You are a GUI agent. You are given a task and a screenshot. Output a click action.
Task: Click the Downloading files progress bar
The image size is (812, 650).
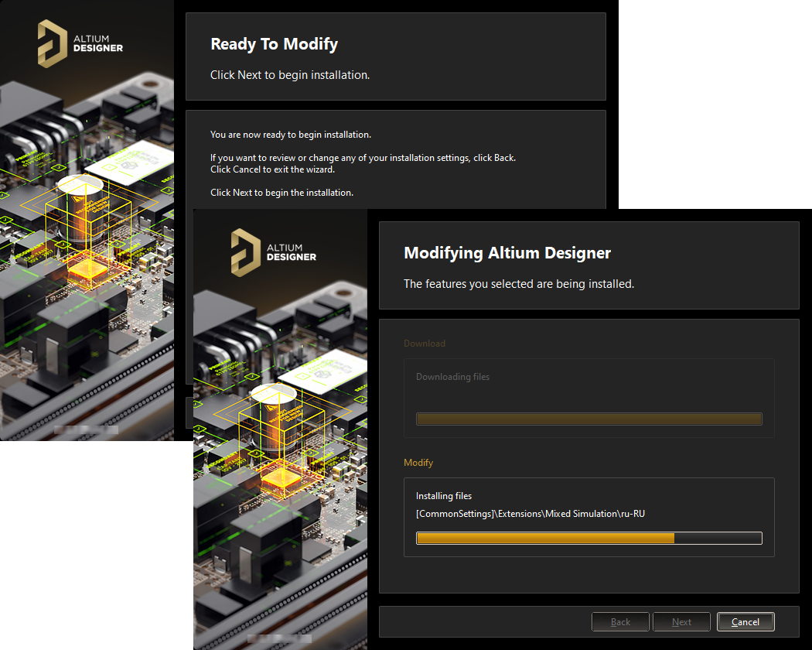(589, 419)
